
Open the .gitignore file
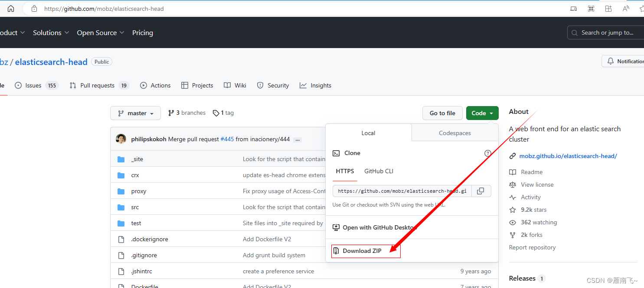(144, 255)
